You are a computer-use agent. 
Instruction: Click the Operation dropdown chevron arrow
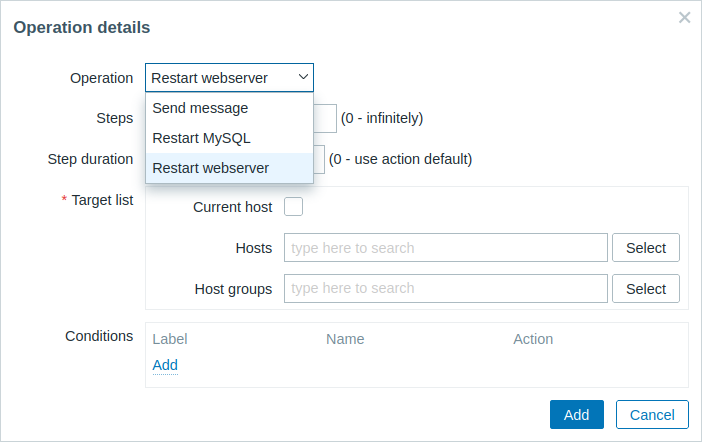point(302,78)
